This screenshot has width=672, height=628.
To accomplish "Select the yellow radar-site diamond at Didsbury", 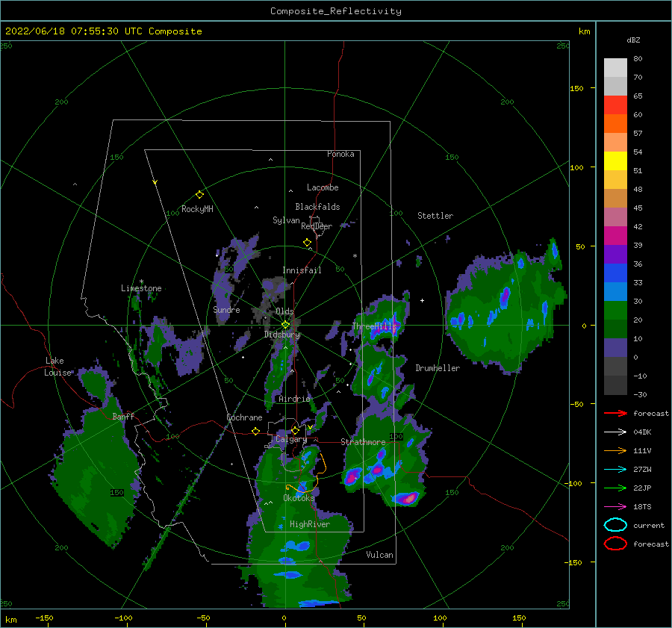I will pyautogui.click(x=285, y=325).
